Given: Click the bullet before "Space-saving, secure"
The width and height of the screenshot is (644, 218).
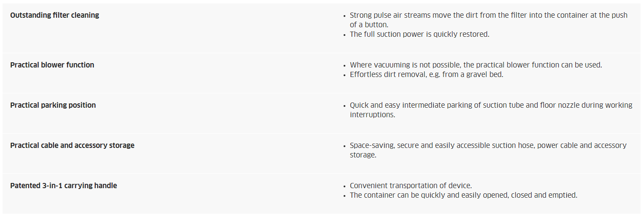Looking at the screenshot, I should (344, 146).
